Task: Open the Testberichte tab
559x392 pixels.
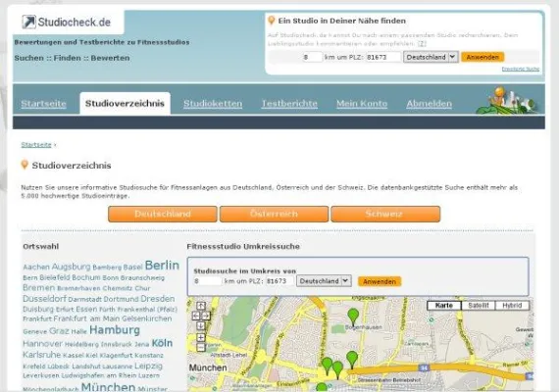Action: coord(289,104)
